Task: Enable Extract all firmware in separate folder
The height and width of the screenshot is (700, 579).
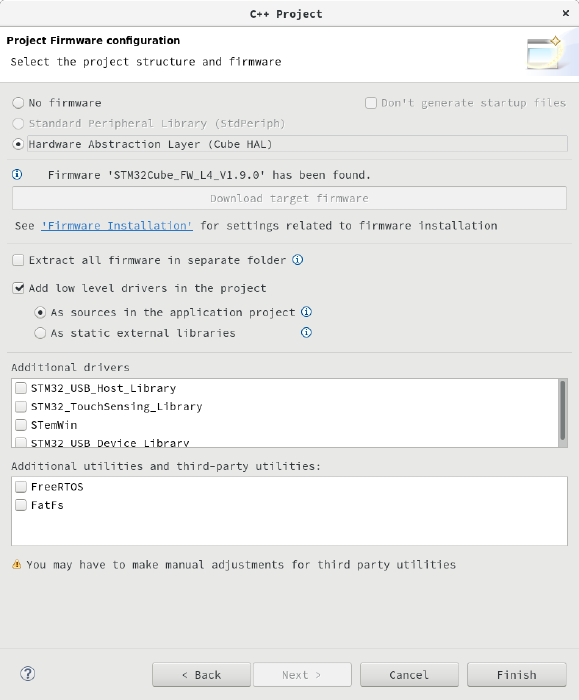Action: coord(18,260)
